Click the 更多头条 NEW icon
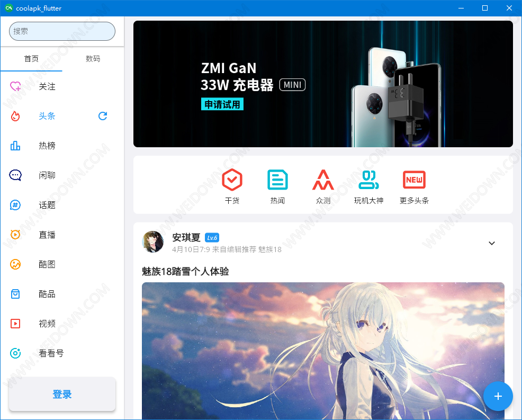 414,180
